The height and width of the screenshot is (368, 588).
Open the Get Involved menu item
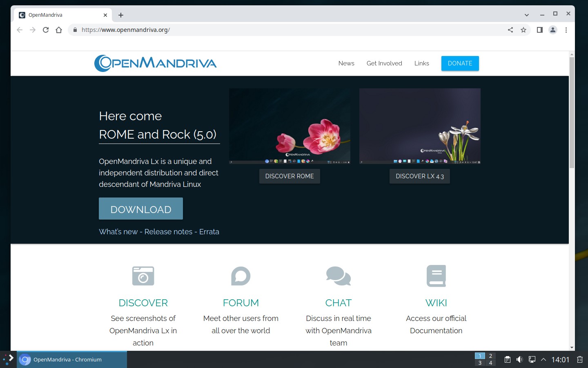[384, 63]
